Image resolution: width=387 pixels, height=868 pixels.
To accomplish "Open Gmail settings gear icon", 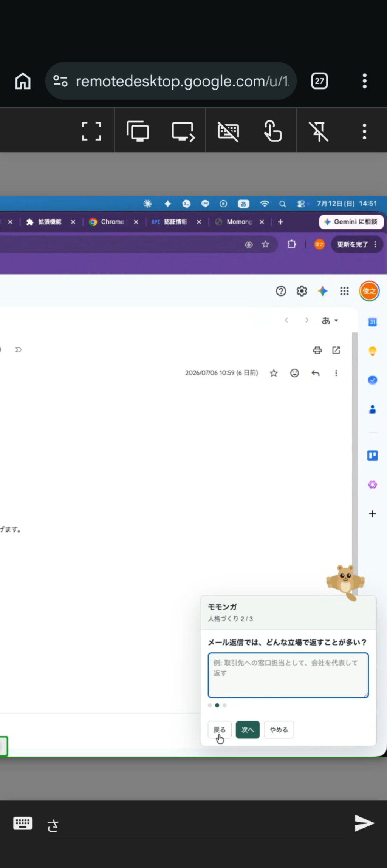I will tap(302, 291).
